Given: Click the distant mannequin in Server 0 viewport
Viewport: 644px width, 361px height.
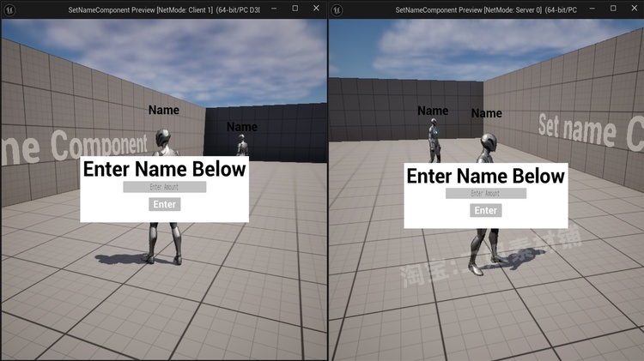Looking at the screenshot, I should [434, 139].
